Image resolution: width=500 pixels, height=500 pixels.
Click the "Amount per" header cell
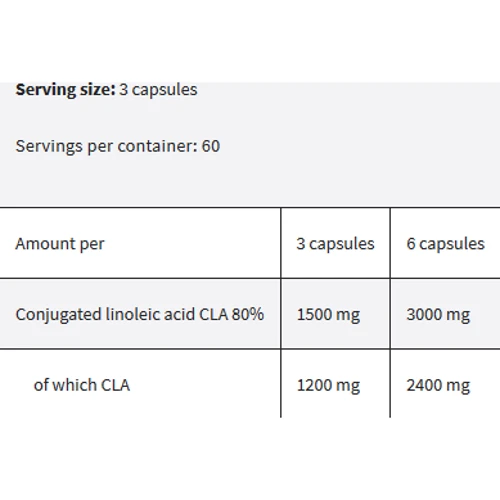pyautogui.click(x=140, y=243)
